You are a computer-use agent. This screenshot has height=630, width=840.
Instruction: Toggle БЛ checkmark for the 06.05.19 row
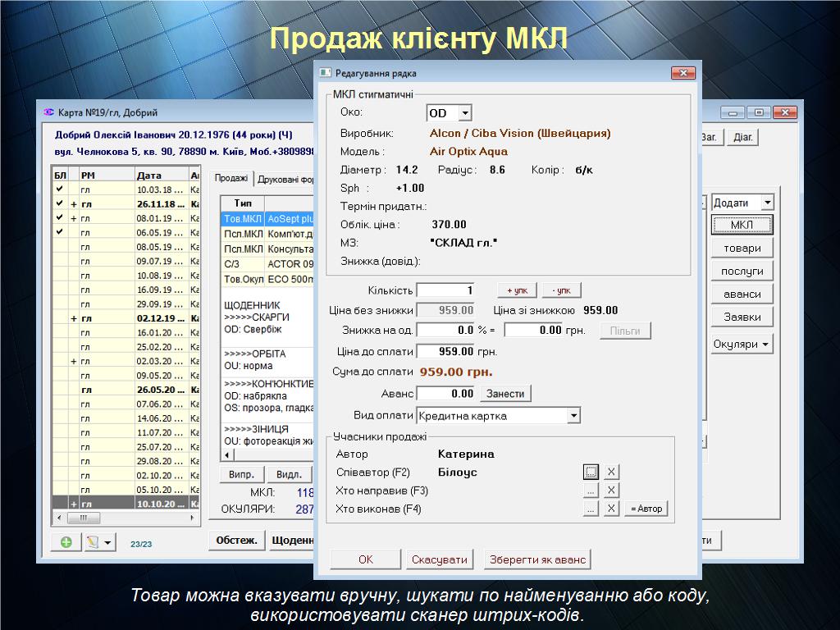click(59, 232)
